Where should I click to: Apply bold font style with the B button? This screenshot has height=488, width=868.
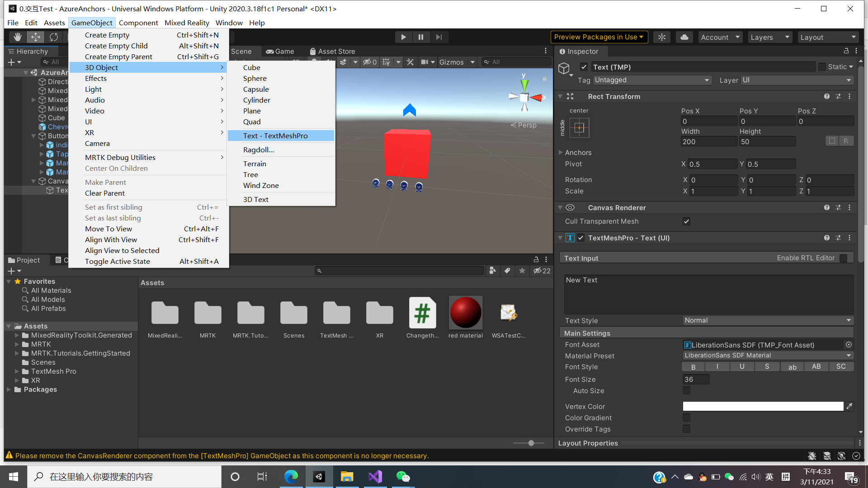tap(693, 366)
